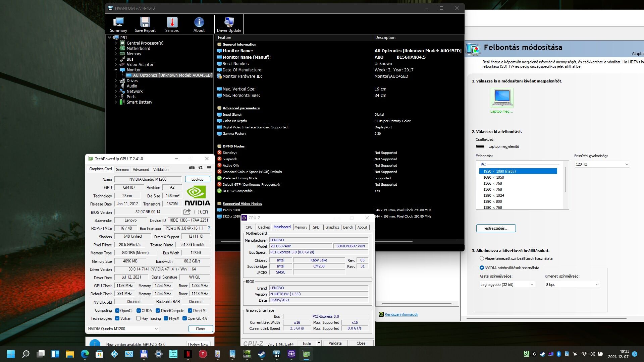
Task: Open File Explorer from the taskbar
Action: (x=70, y=354)
